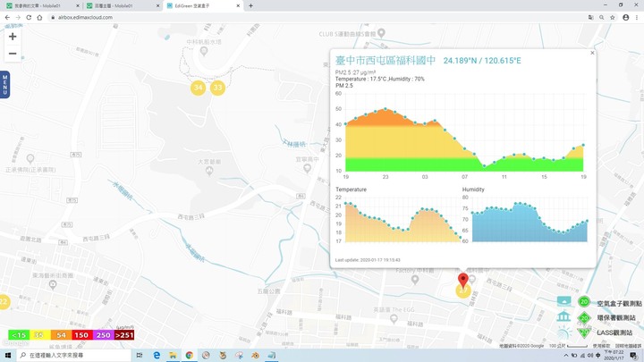Reload the current page

click(29, 17)
